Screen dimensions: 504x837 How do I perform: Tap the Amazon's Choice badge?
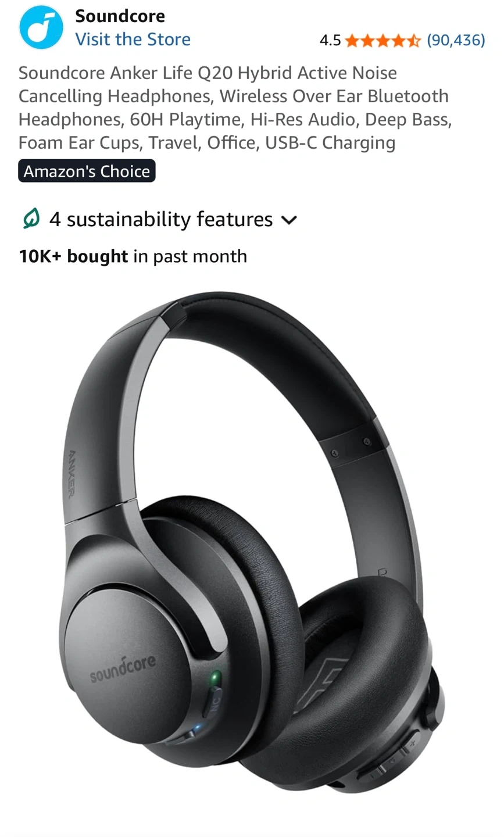click(87, 171)
